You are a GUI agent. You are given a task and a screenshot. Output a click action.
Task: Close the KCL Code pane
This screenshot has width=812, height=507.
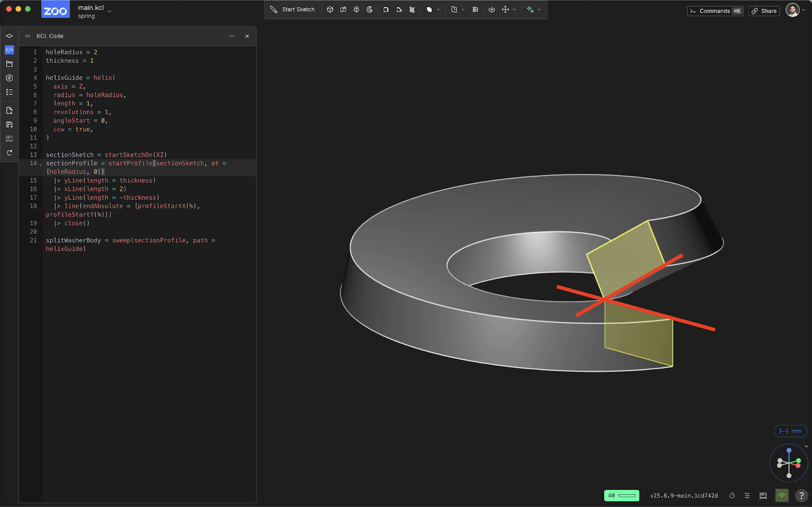click(x=247, y=36)
